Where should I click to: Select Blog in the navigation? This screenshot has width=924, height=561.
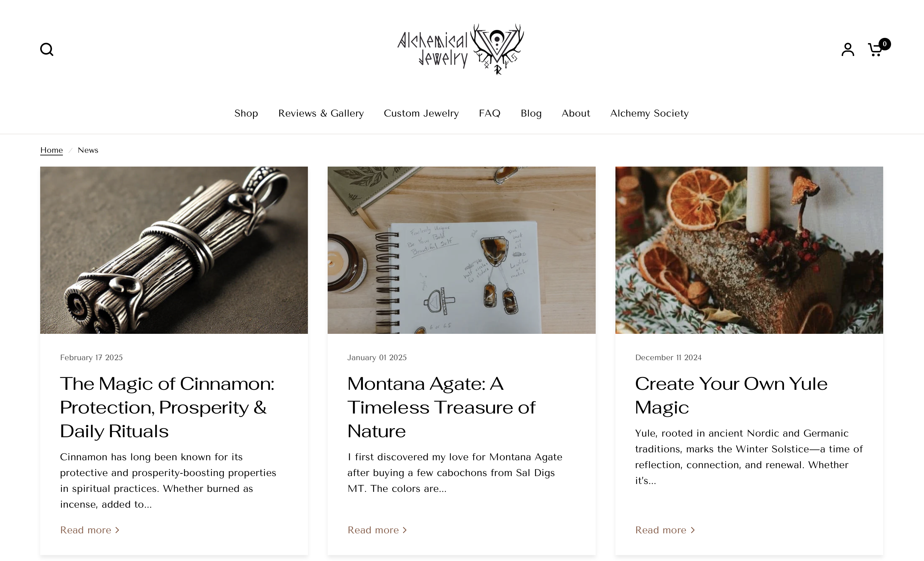click(x=531, y=113)
